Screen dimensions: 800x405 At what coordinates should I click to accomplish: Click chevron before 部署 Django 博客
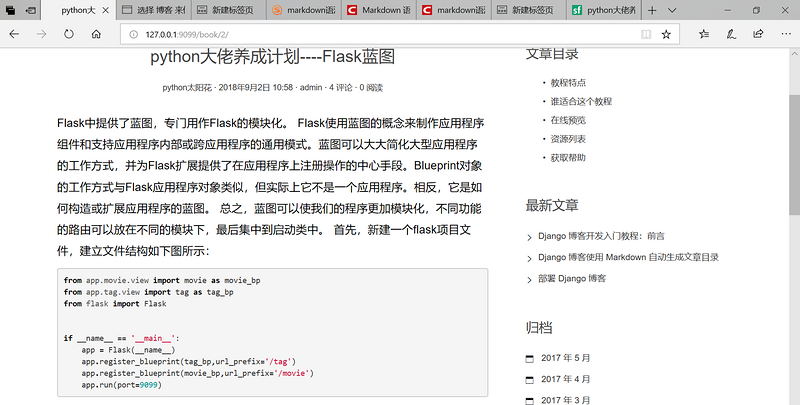pyautogui.click(x=529, y=280)
